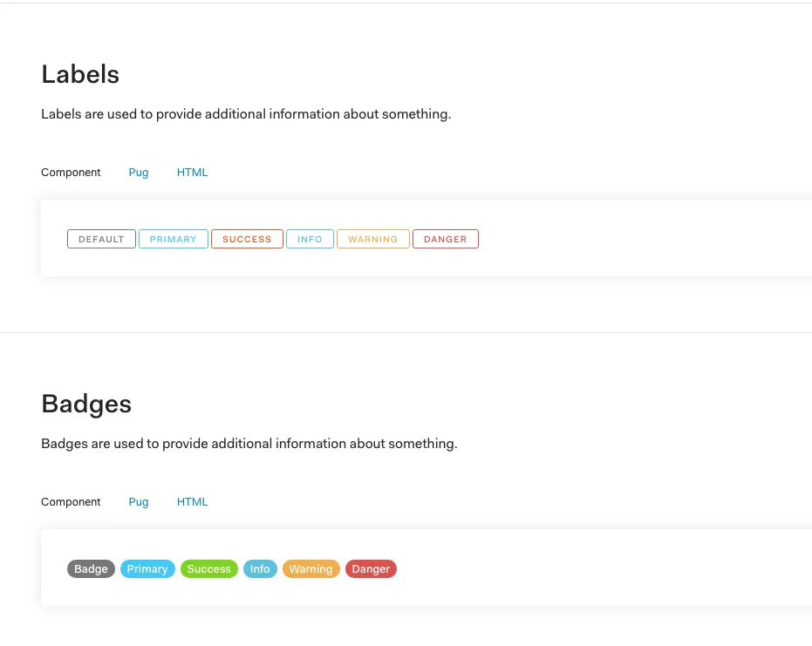This screenshot has width=812, height=646.
Task: Select the Component tab in Badges section
Action: point(71,501)
